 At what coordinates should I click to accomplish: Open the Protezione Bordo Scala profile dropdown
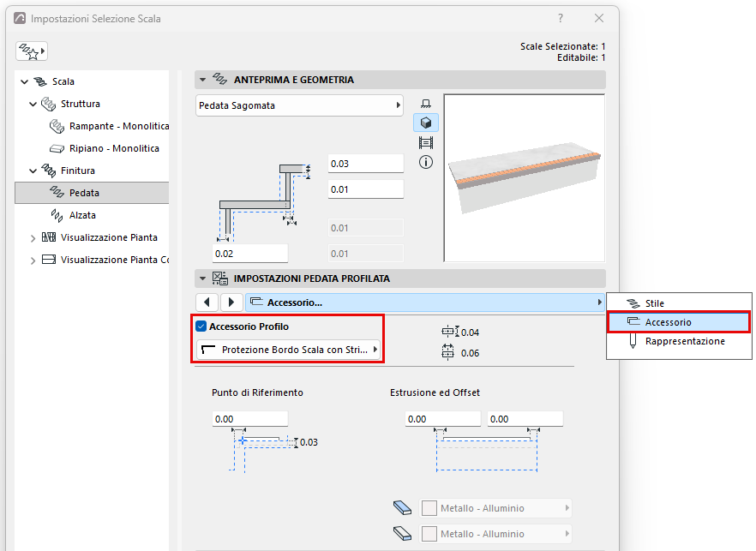coord(289,350)
